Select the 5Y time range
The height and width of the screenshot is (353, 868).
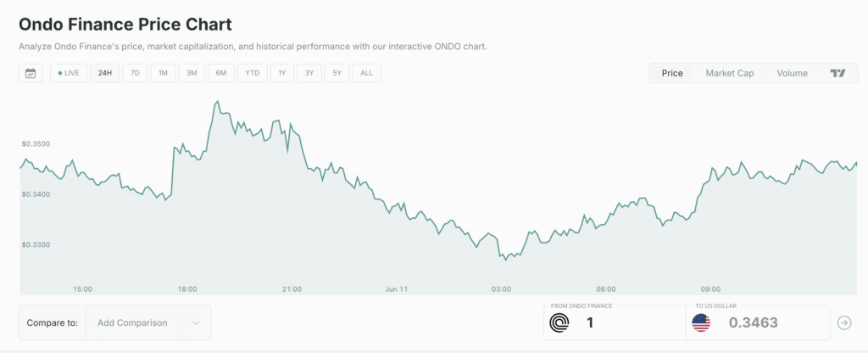click(337, 73)
